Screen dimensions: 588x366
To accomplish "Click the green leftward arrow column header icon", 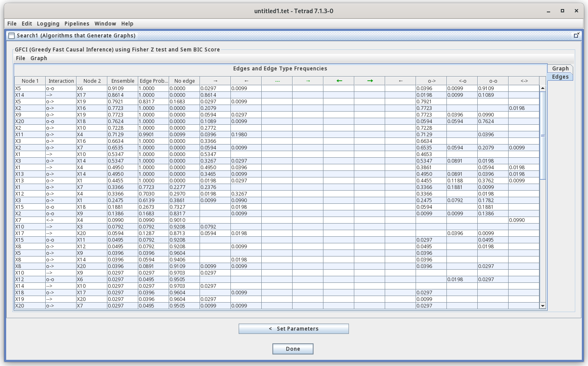I will pos(338,81).
